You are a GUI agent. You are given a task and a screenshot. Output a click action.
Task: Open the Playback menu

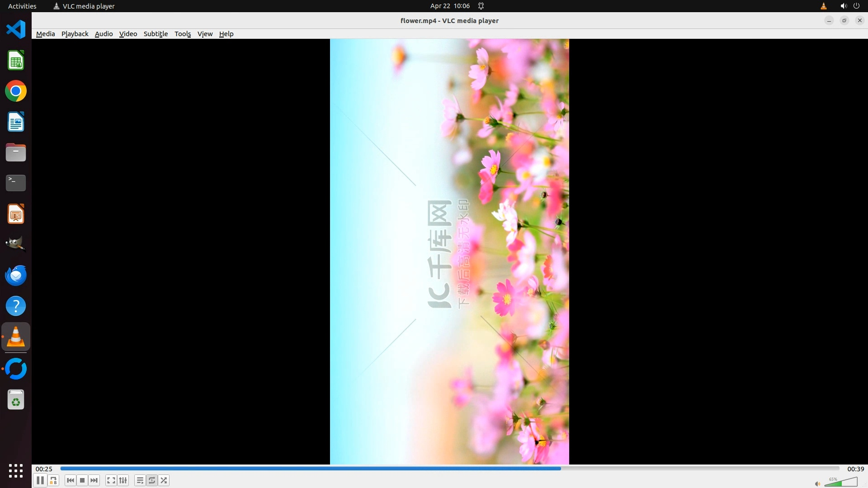pyautogui.click(x=75, y=34)
